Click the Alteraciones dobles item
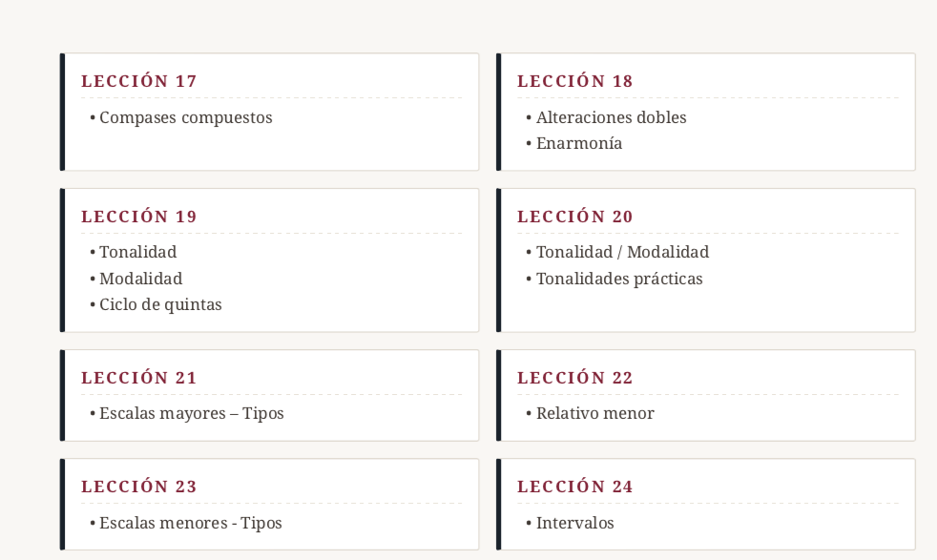 [x=612, y=117]
